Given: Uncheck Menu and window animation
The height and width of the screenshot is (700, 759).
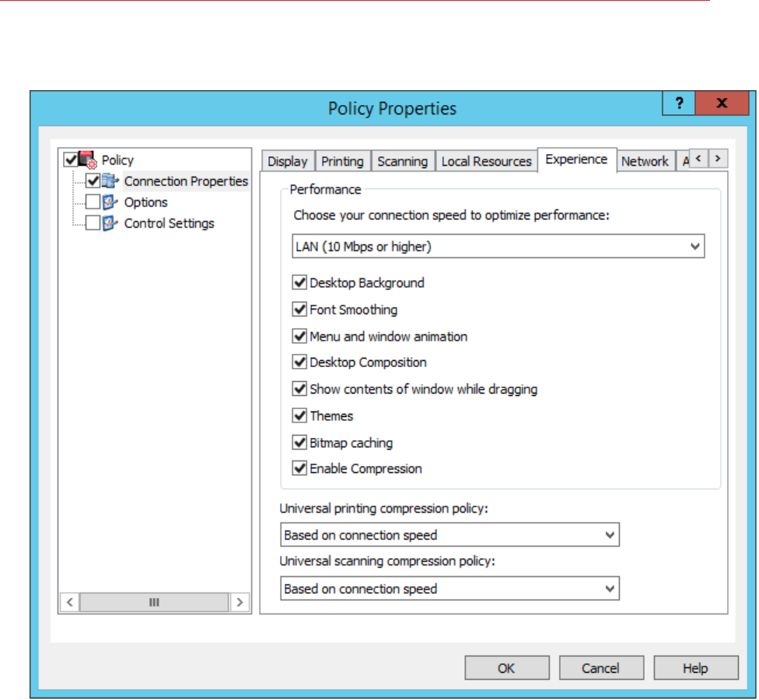Looking at the screenshot, I should 299,335.
